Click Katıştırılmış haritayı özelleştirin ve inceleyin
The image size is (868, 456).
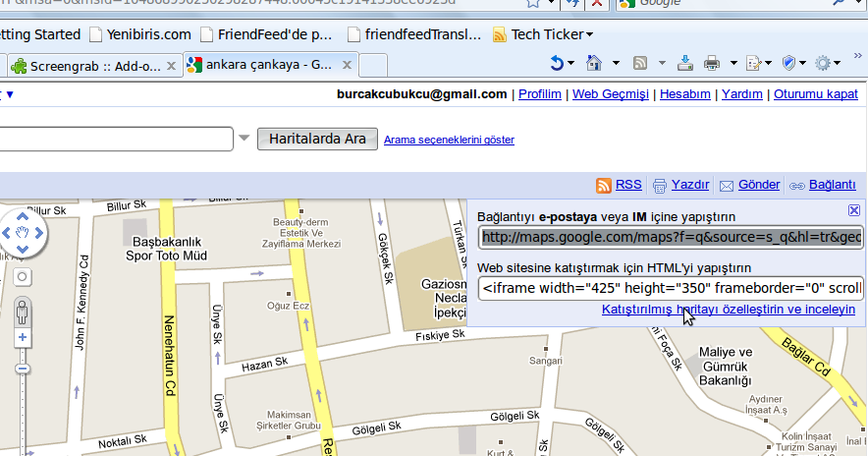[729, 310]
